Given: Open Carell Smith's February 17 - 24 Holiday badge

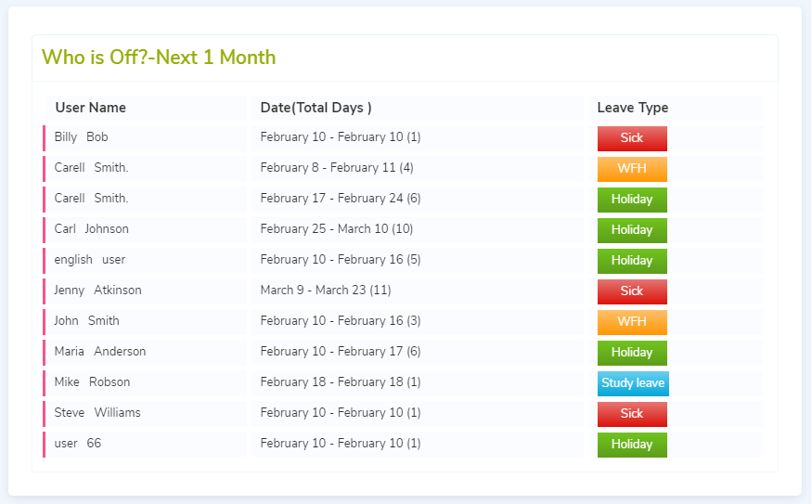Looking at the screenshot, I should [632, 200].
